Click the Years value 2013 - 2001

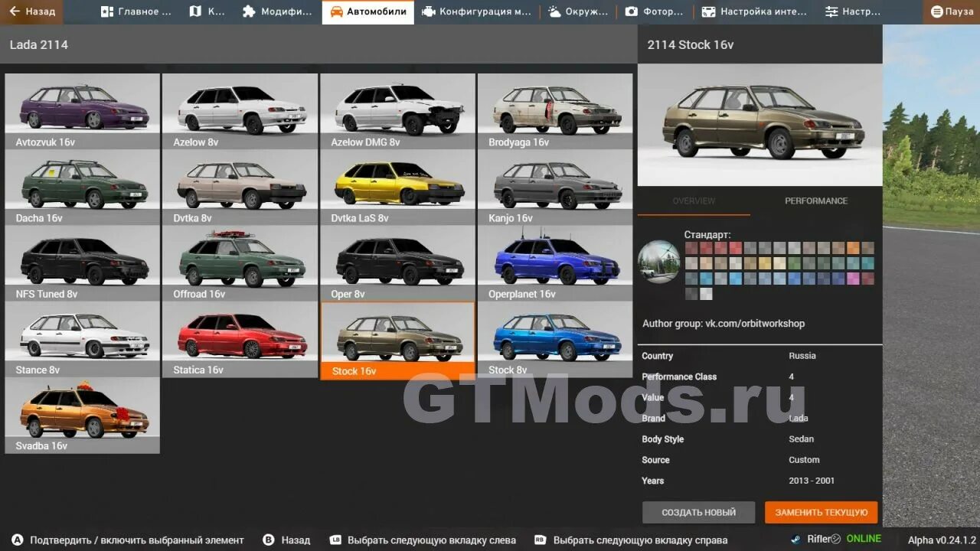coord(812,481)
